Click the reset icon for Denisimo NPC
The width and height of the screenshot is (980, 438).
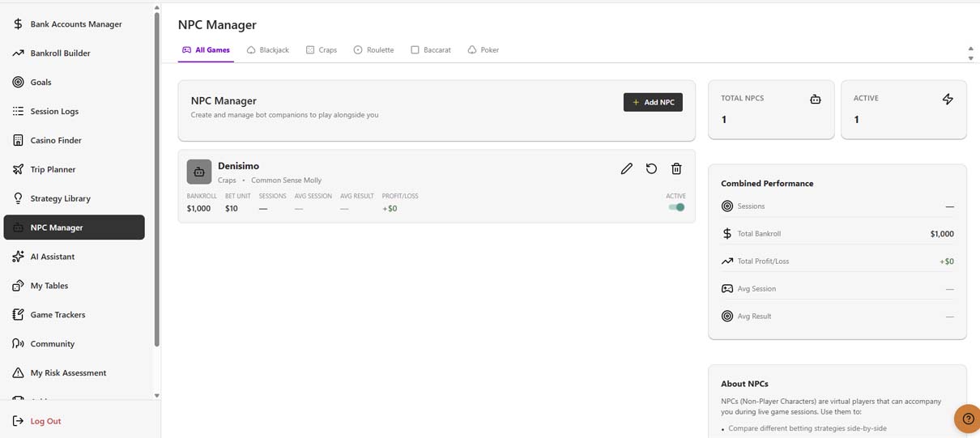pos(651,168)
